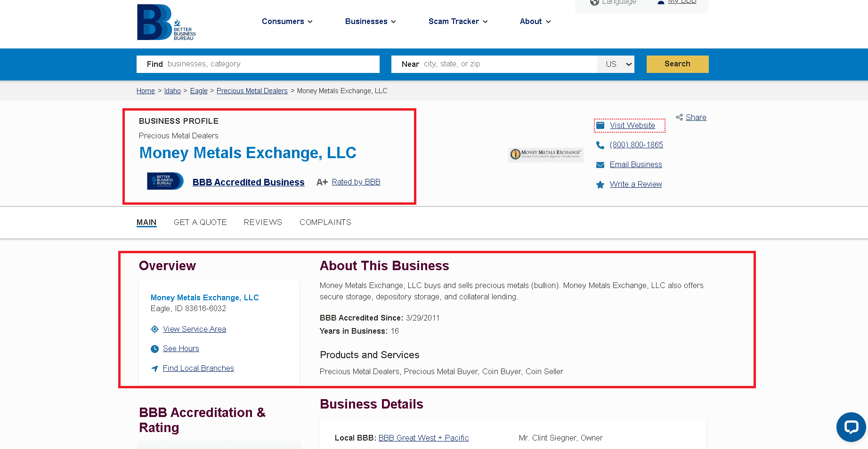868x449 pixels.
Task: Switch to the MAIN tab
Action: [146, 222]
